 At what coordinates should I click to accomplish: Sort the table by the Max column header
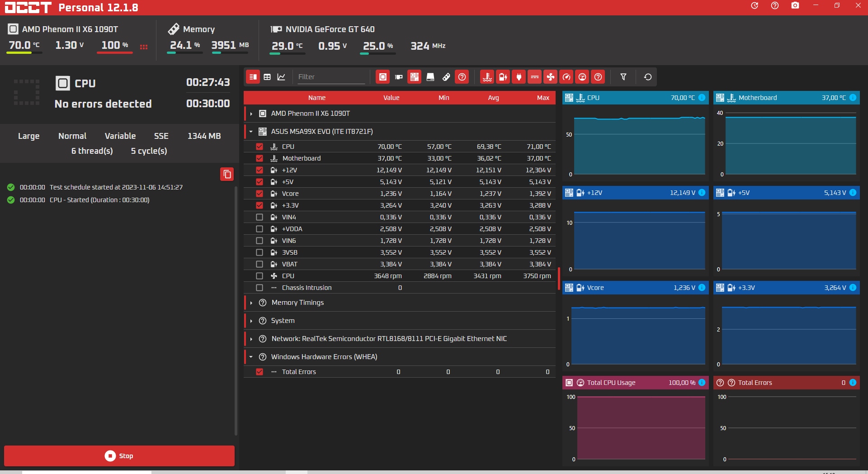(542, 98)
